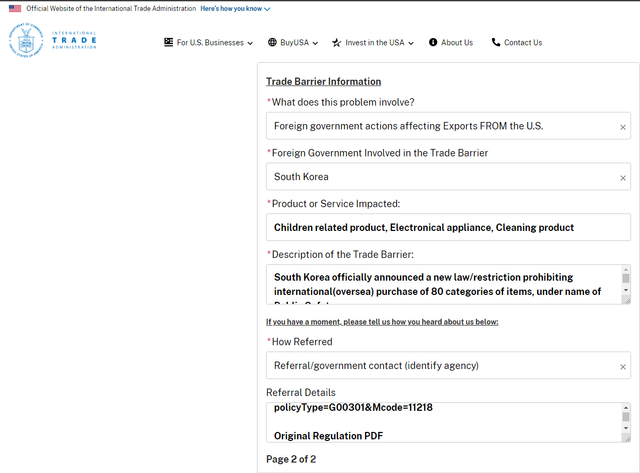Open the BuyUSA dropdown menu

coord(299,43)
